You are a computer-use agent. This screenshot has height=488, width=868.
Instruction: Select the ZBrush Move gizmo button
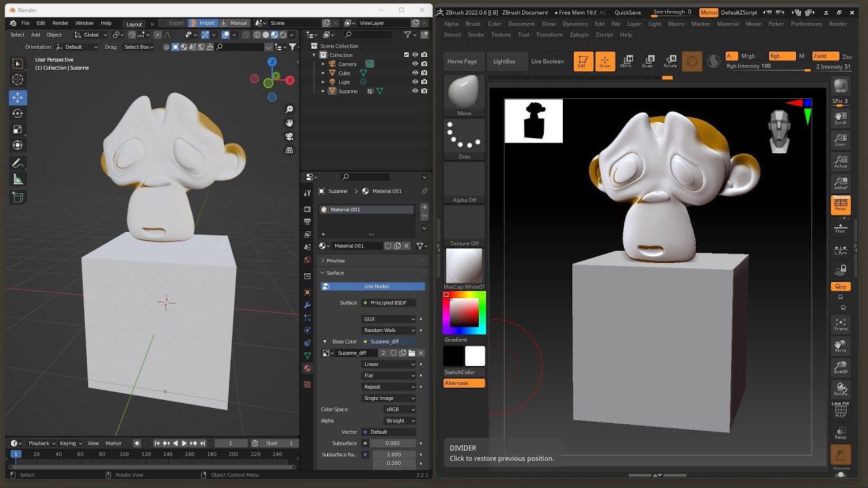tap(626, 62)
